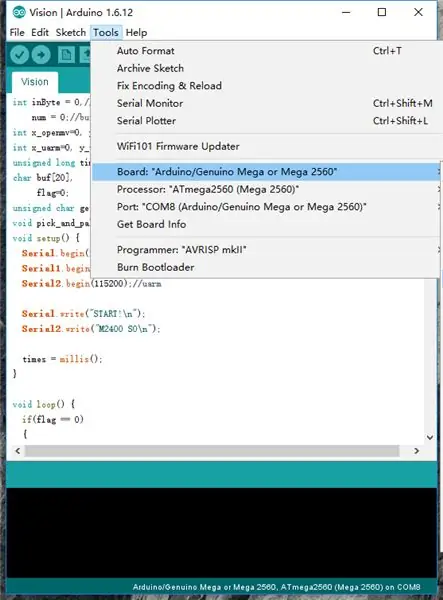
Task: Expand the Port COM8 submenu
Action: click(267, 207)
